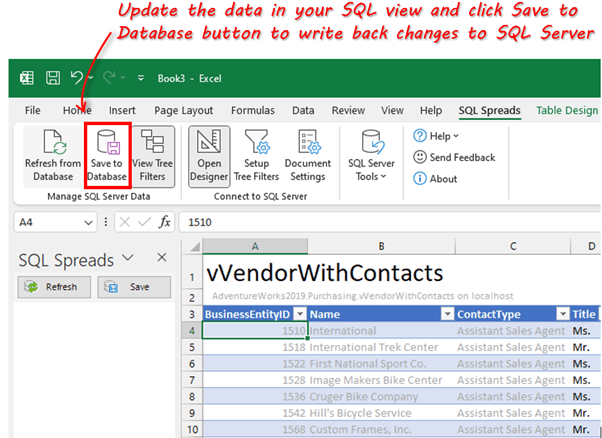Open ContactType column filter dropdown
This screenshot has height=438, width=602.
pyautogui.click(x=563, y=314)
